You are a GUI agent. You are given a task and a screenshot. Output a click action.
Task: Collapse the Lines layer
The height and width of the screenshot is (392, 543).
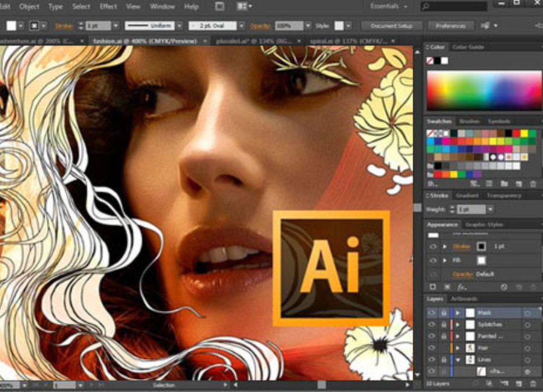point(458,360)
